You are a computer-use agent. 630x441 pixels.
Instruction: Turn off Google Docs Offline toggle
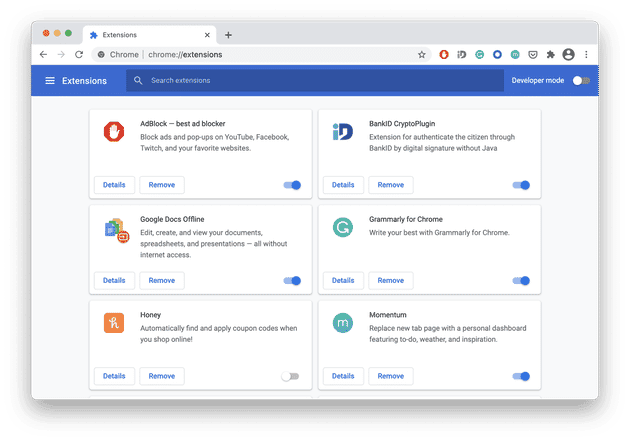[292, 281]
